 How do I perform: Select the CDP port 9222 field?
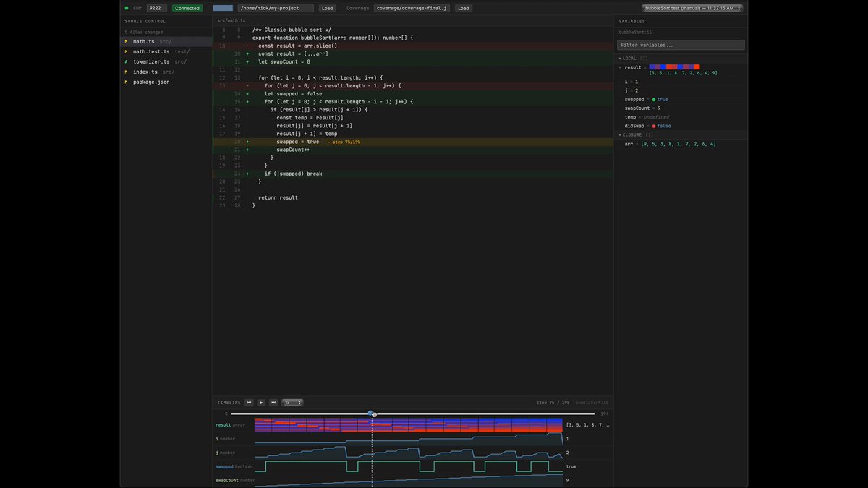(156, 8)
